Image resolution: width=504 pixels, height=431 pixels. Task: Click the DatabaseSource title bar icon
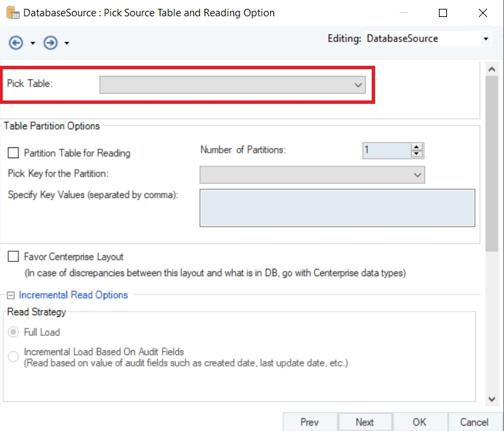pos(12,13)
